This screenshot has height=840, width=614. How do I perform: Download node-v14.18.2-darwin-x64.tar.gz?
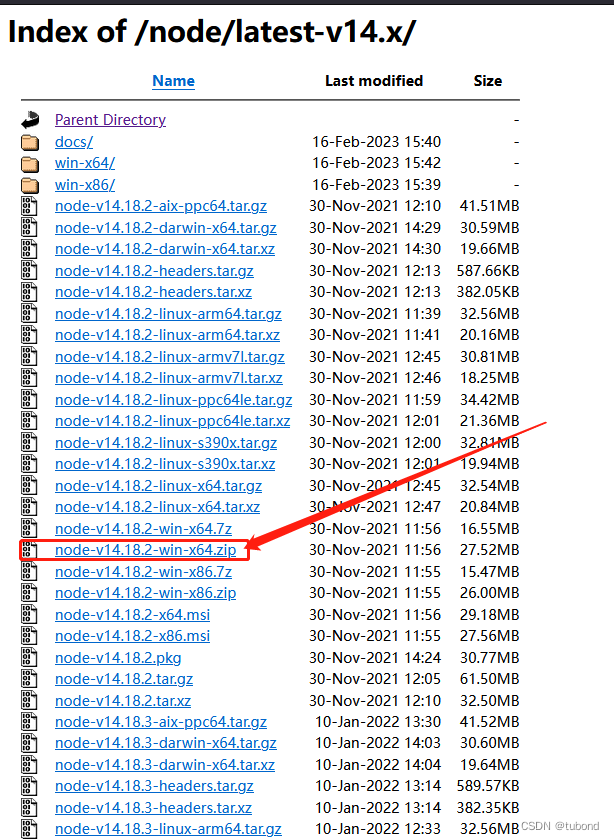(165, 228)
